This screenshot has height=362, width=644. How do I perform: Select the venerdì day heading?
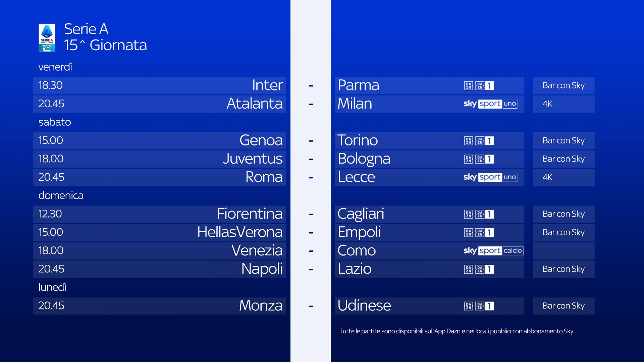click(x=55, y=67)
